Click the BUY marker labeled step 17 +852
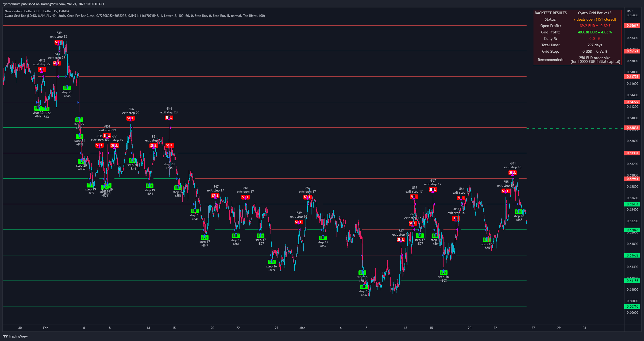644x341 pixels. click(x=323, y=238)
